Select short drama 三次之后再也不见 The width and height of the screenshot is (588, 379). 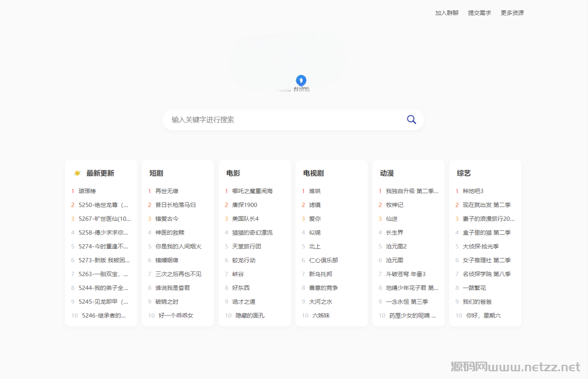[179, 274]
